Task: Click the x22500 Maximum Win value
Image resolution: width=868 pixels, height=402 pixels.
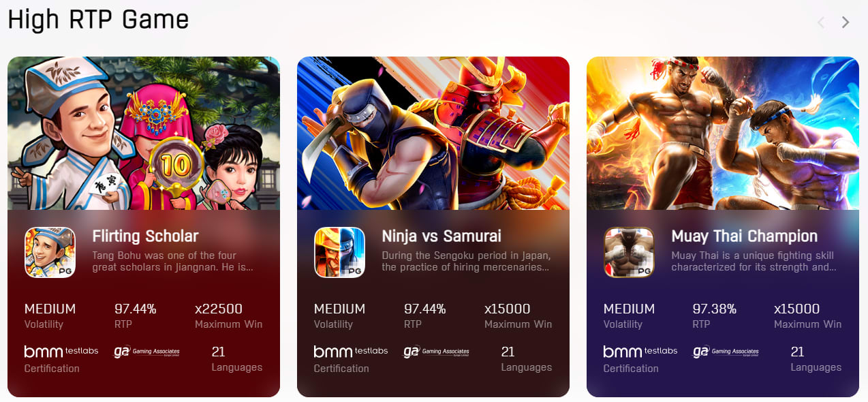Action: [219, 309]
